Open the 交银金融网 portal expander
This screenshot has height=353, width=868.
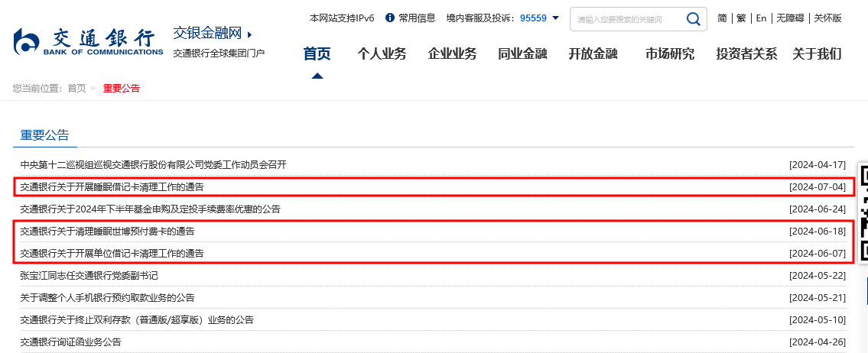[250, 34]
